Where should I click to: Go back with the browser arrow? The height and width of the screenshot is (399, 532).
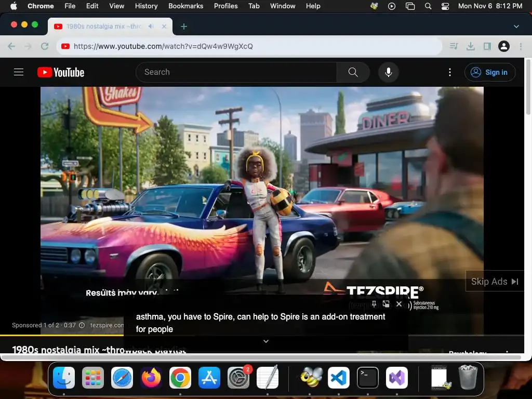tap(11, 46)
